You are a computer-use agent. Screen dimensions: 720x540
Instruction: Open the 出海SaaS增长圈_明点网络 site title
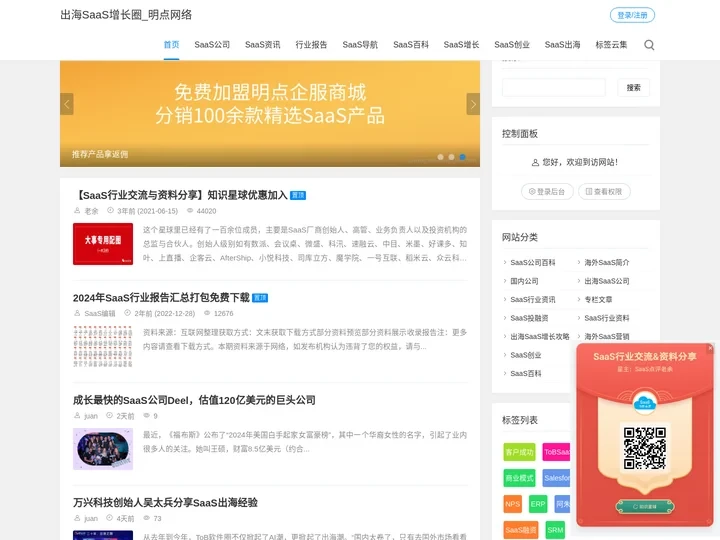coord(126,15)
